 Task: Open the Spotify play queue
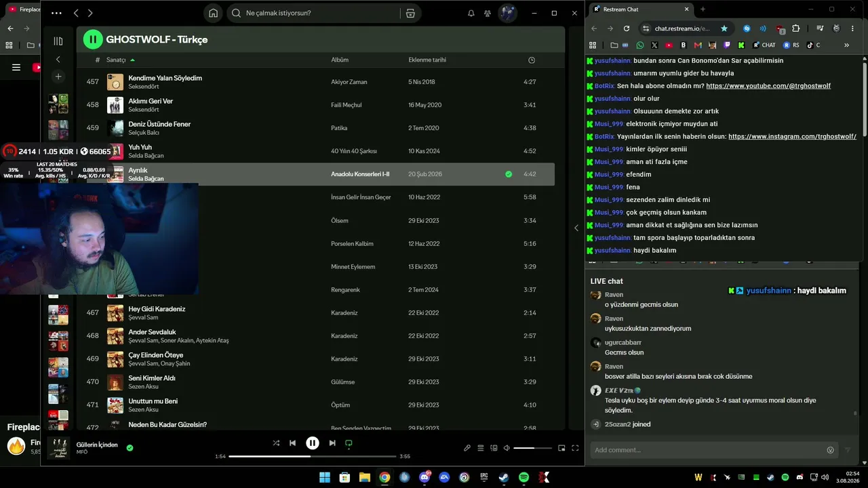[481, 448]
